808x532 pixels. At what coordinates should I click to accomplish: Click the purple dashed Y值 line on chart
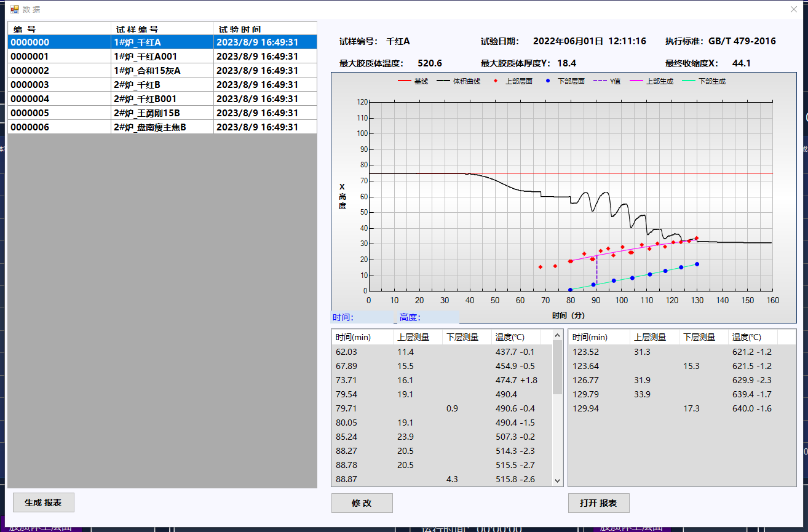click(596, 269)
